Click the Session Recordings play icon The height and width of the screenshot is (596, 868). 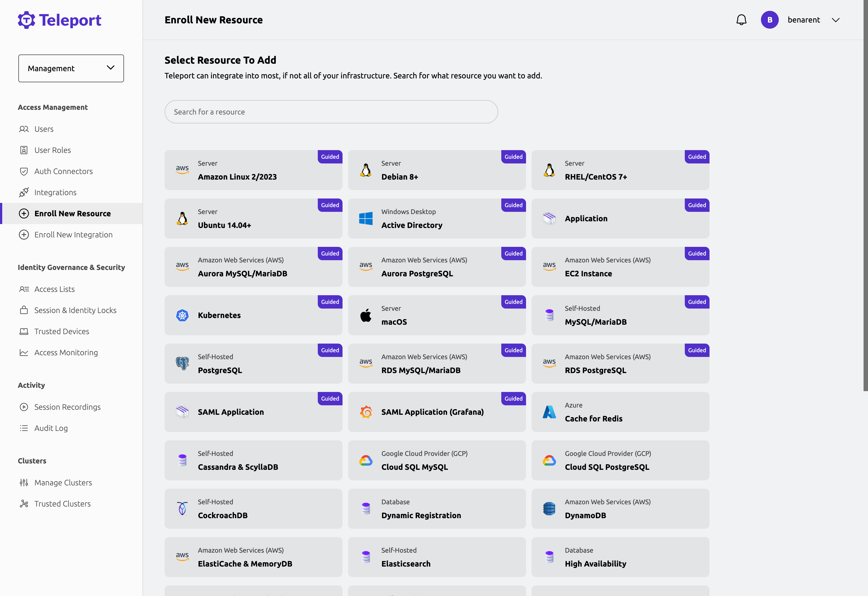point(24,407)
